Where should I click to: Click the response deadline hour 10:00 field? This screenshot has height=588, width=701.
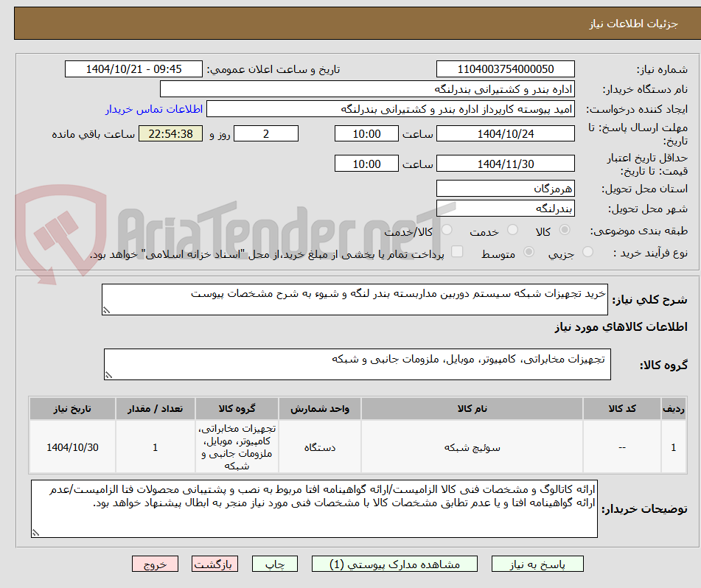tap(366, 133)
